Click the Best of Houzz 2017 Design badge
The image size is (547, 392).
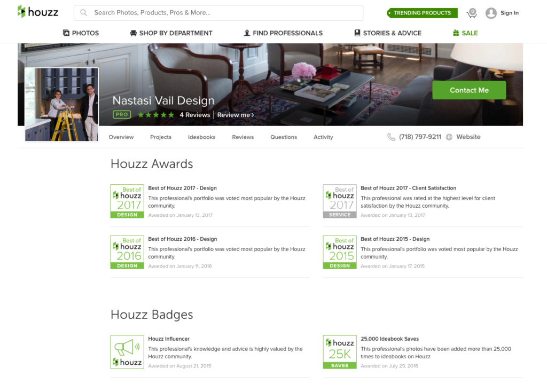coord(127,201)
